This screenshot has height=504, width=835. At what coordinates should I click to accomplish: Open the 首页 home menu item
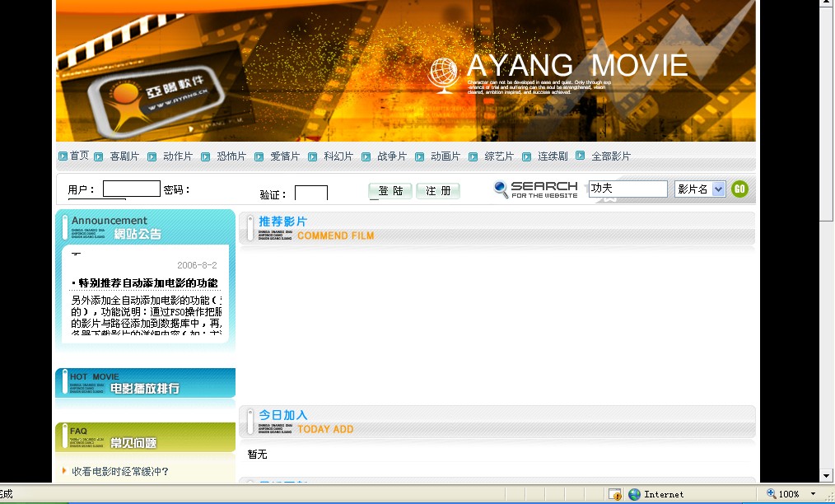pyautogui.click(x=79, y=156)
